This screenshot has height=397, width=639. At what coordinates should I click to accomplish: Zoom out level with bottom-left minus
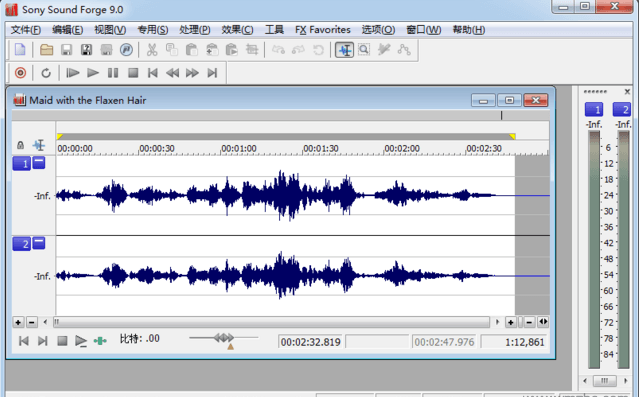pos(32,322)
